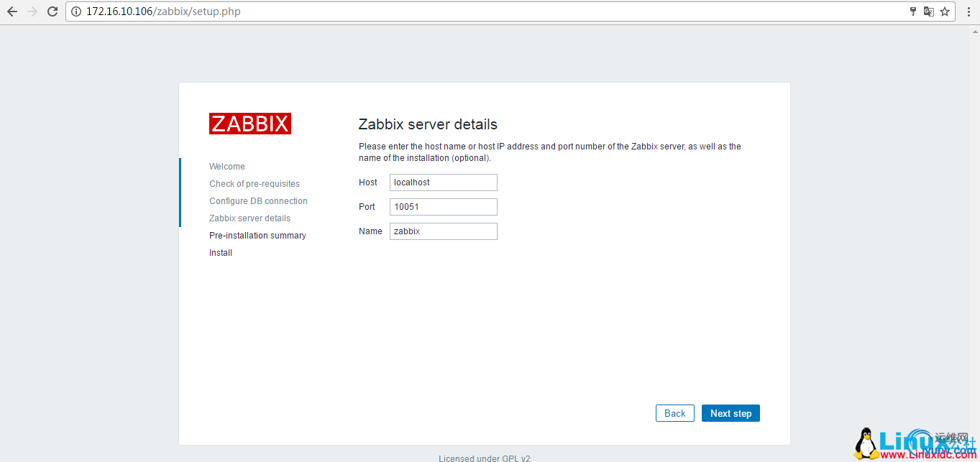
Task: Click the Host label
Action: [x=368, y=183]
